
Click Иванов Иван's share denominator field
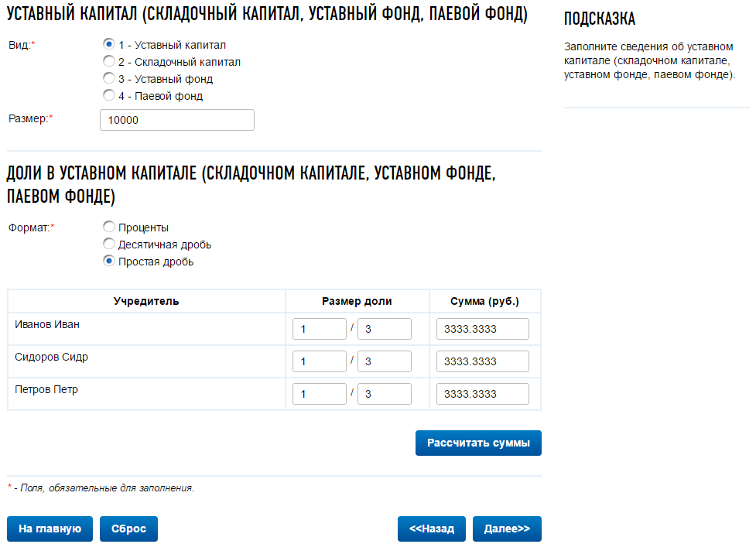tap(384, 328)
